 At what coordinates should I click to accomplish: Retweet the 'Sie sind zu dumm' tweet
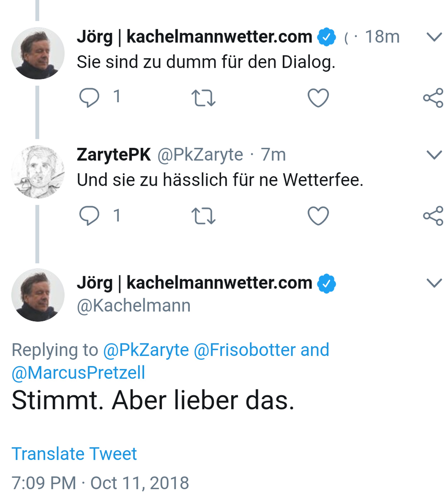click(203, 98)
